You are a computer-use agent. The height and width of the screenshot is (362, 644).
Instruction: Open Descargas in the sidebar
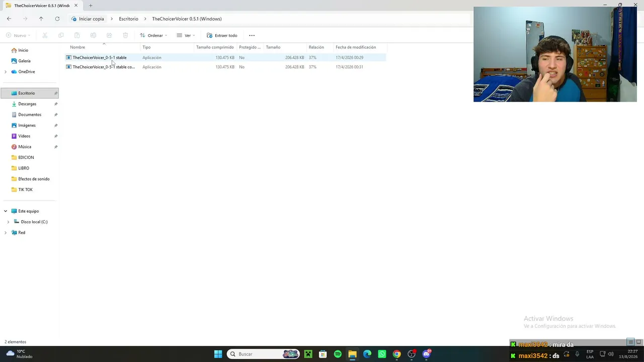coord(27,104)
